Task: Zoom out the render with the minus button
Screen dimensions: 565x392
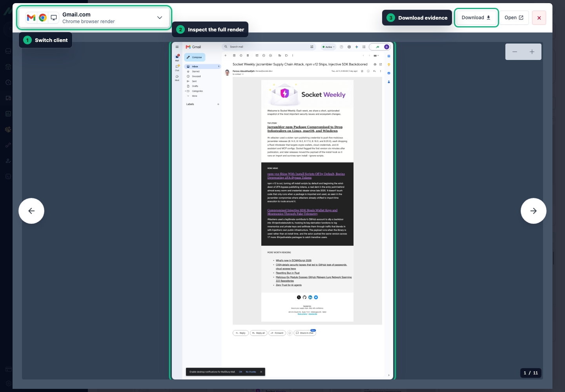Action: (514, 52)
